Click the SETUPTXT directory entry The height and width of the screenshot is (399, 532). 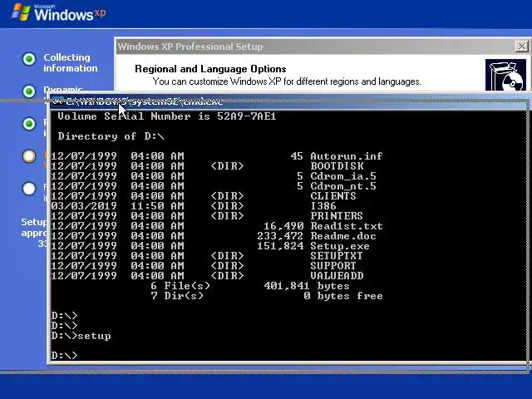click(337, 256)
